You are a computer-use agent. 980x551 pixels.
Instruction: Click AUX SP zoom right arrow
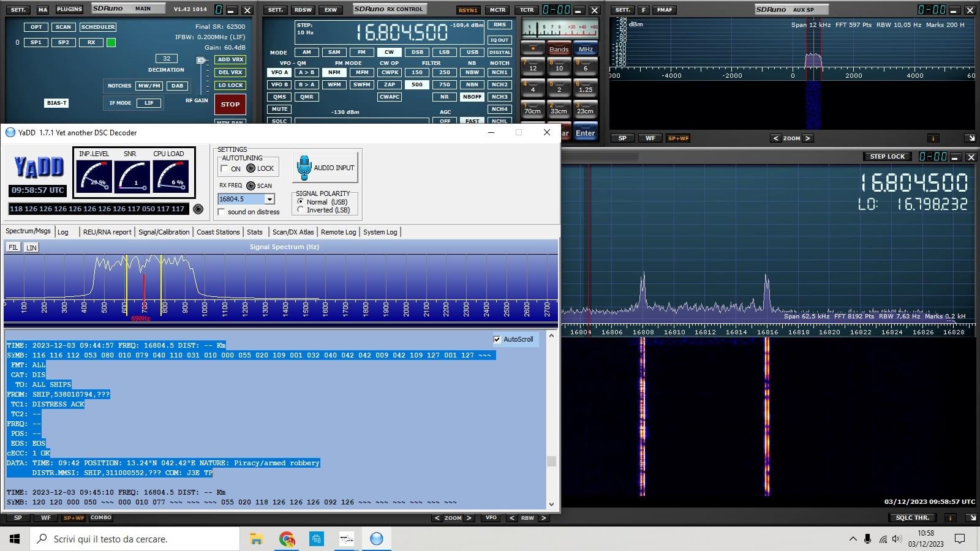coord(807,138)
